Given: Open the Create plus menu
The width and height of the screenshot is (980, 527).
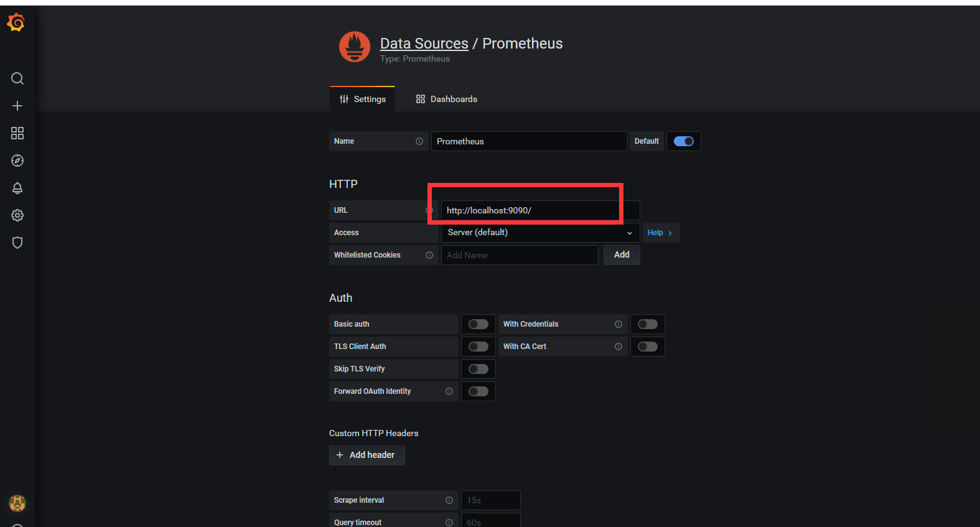Looking at the screenshot, I should pos(17,106).
